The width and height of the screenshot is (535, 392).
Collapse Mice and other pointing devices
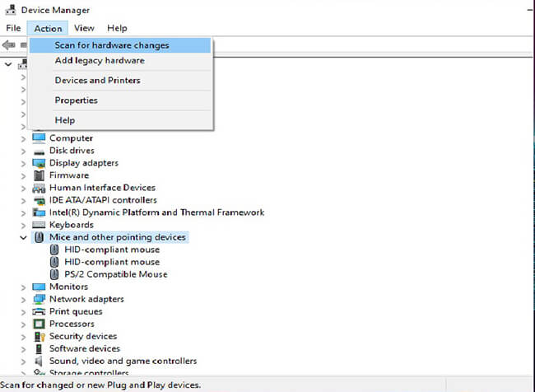pos(23,238)
